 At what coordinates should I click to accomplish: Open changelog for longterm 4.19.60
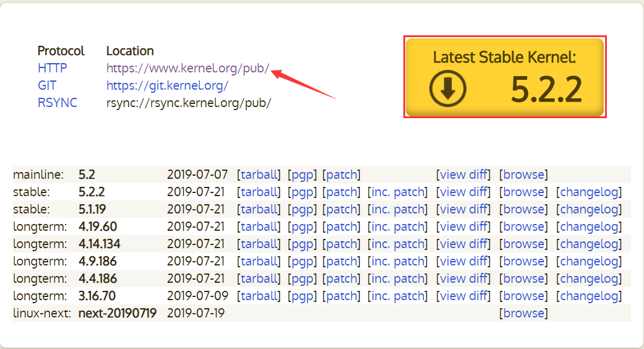(589, 226)
